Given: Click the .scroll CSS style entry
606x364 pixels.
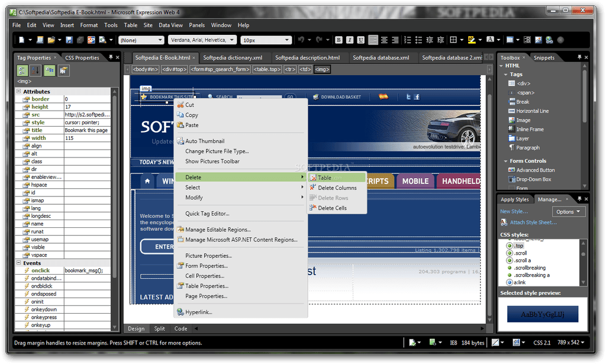Looking at the screenshot, I should pyautogui.click(x=520, y=253).
